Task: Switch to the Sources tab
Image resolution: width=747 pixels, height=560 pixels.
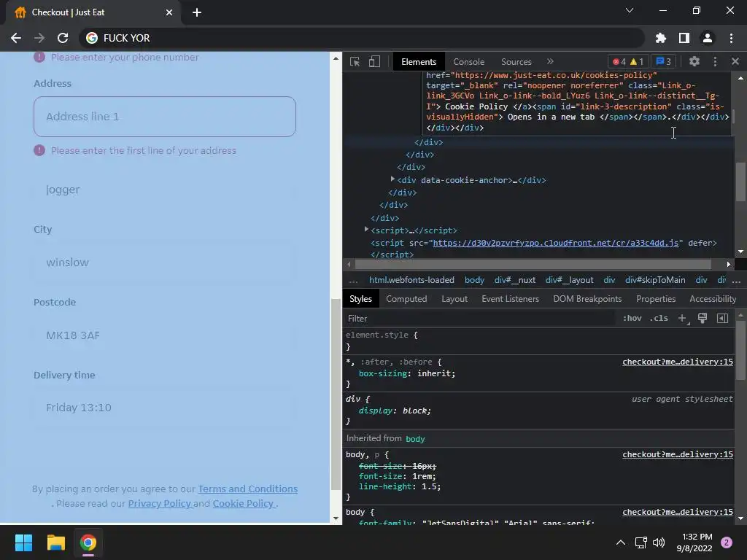Action: click(x=516, y=62)
